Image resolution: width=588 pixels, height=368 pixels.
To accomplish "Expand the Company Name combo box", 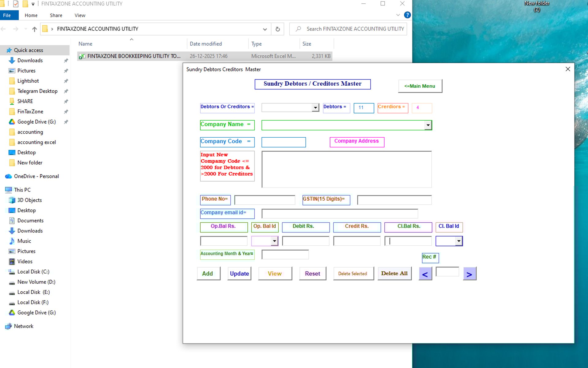I will point(428,125).
